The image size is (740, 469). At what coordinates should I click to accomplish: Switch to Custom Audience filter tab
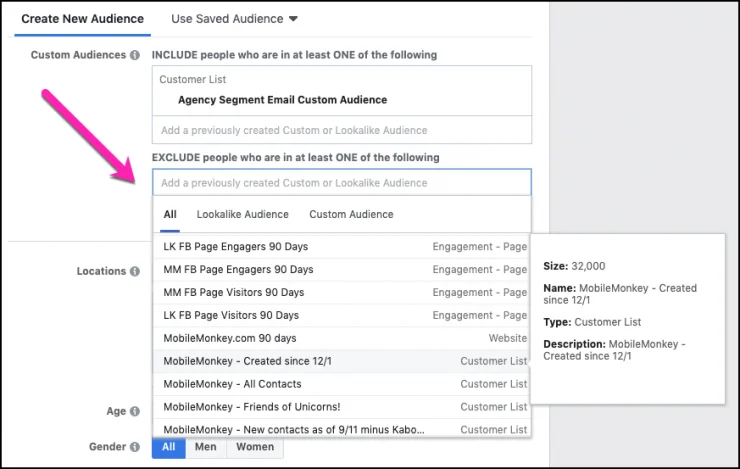click(x=351, y=214)
